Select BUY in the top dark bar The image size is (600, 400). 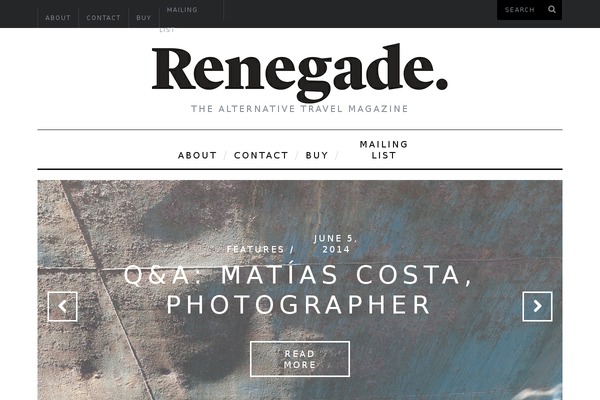pyautogui.click(x=143, y=18)
